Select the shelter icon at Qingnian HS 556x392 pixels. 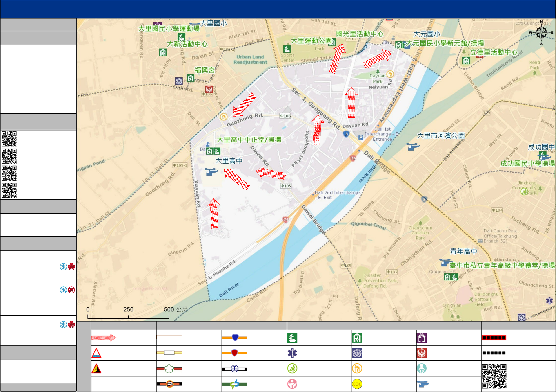tap(447, 277)
